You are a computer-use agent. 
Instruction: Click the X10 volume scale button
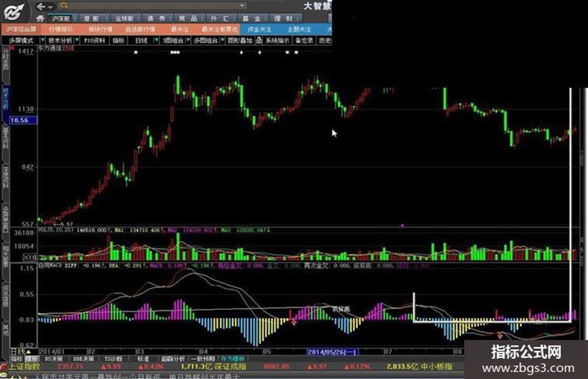30,257
